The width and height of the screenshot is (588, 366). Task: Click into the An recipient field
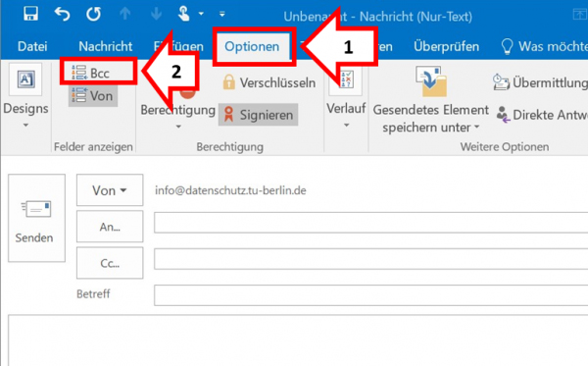coord(370,222)
